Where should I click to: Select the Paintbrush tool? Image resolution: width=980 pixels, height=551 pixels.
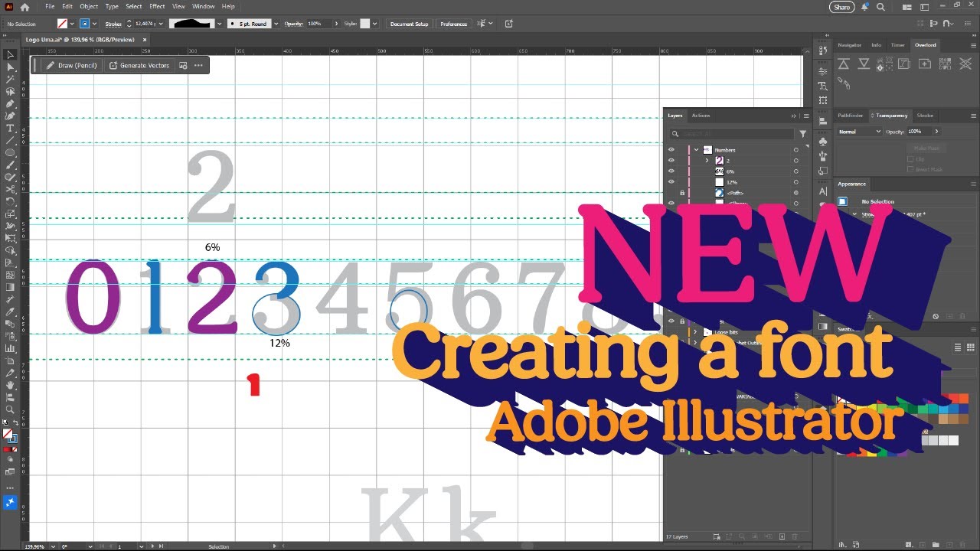[10, 165]
